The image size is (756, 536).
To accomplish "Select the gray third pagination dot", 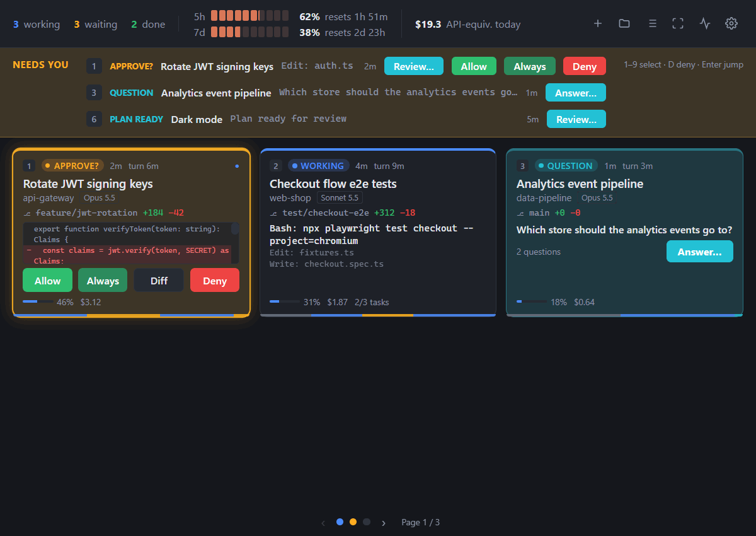I will pyautogui.click(x=367, y=522).
